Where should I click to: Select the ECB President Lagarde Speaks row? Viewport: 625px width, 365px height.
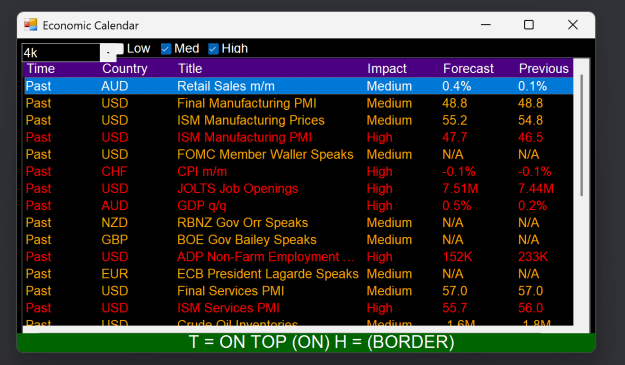[x=299, y=274]
